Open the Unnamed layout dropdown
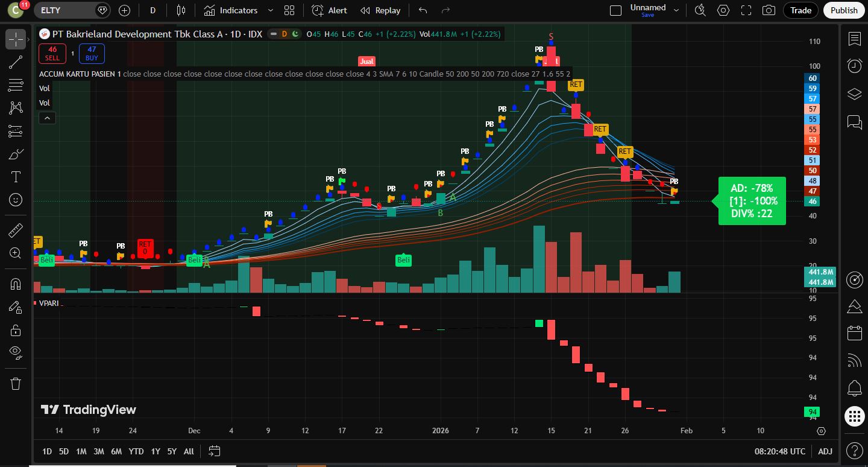The width and height of the screenshot is (868, 467). click(676, 10)
